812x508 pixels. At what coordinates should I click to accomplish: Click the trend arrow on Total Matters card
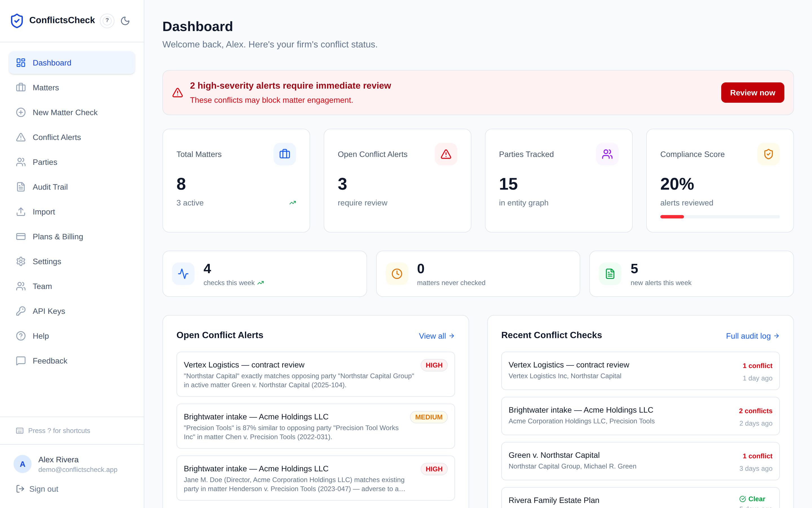point(293,203)
